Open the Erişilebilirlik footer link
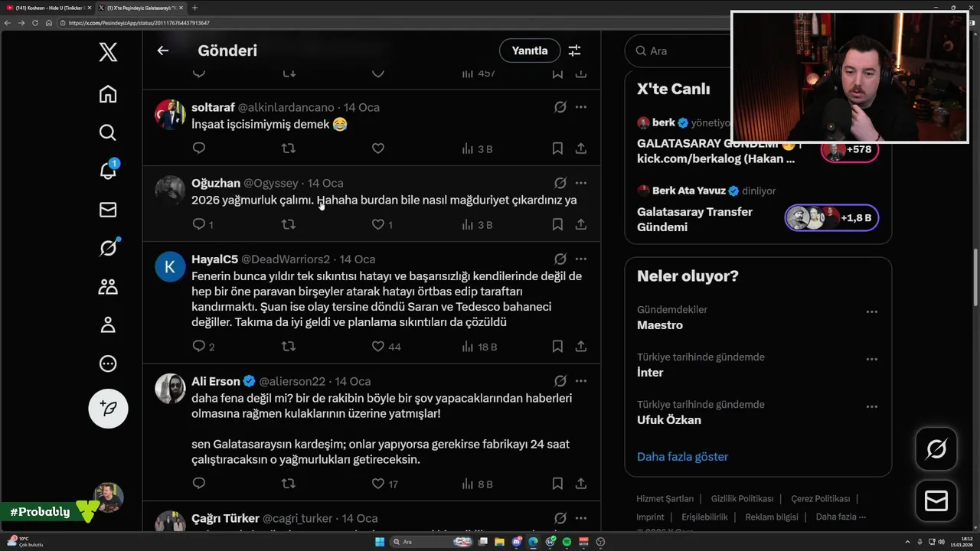Image resolution: width=980 pixels, height=551 pixels. pyautogui.click(x=704, y=517)
